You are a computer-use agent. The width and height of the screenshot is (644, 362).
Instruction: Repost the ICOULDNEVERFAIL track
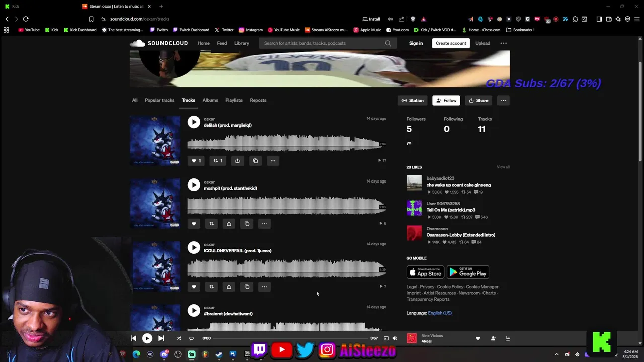(211, 287)
